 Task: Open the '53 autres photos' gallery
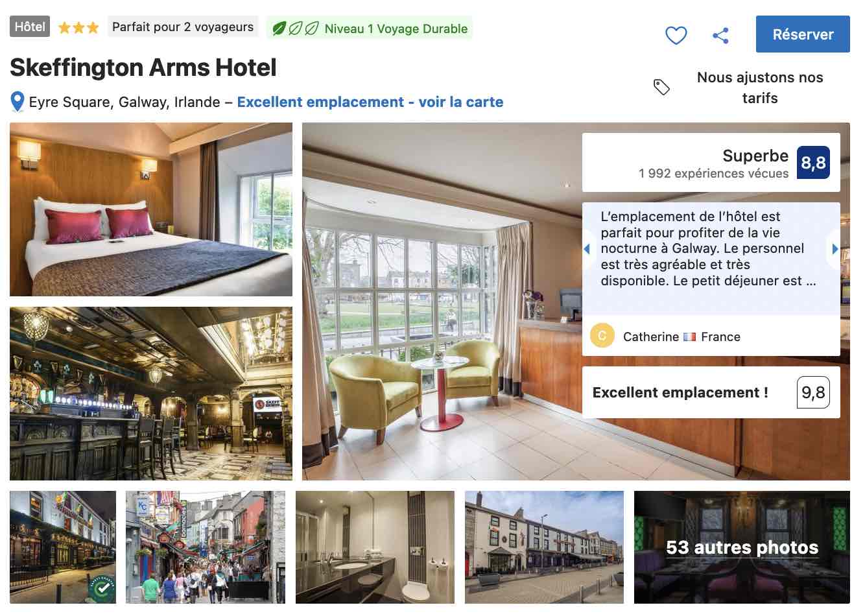pos(742,547)
